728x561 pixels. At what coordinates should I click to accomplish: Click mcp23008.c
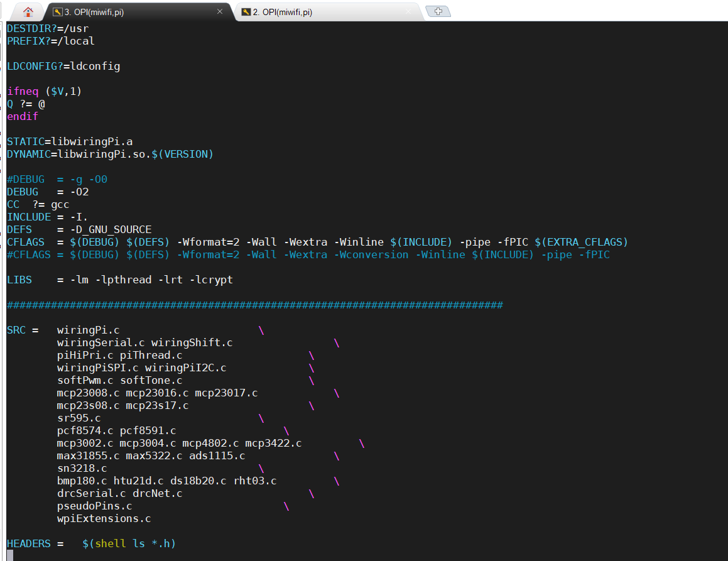tap(88, 393)
